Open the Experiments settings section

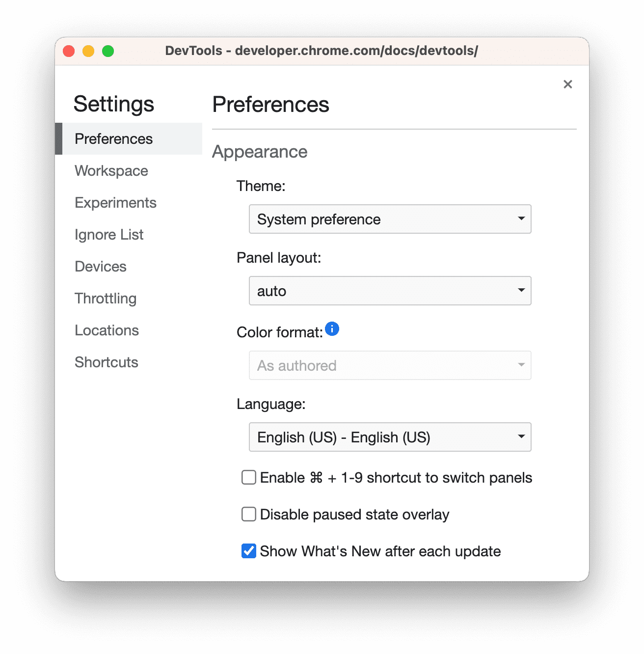pyautogui.click(x=115, y=202)
